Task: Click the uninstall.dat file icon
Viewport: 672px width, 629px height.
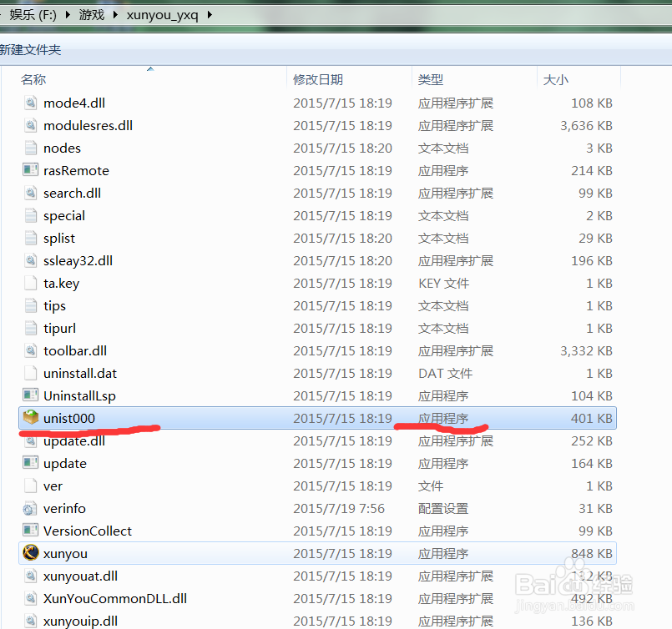Action: pos(30,374)
